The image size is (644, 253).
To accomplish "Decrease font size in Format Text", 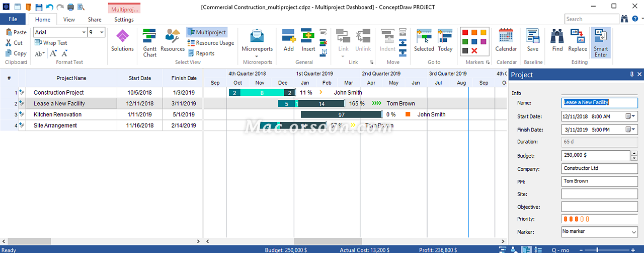I will click(64, 53).
